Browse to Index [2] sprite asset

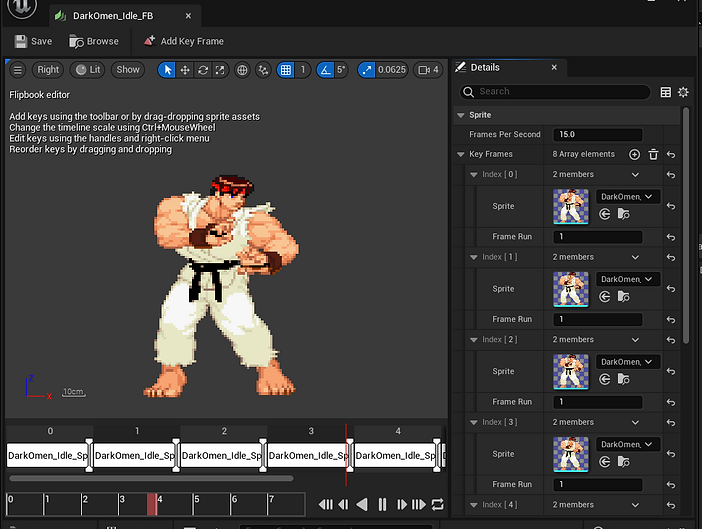point(623,380)
